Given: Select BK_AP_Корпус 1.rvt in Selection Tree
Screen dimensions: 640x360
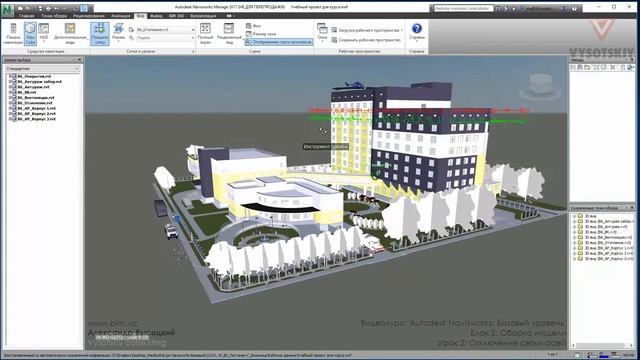Looking at the screenshot, I should tap(36, 108).
